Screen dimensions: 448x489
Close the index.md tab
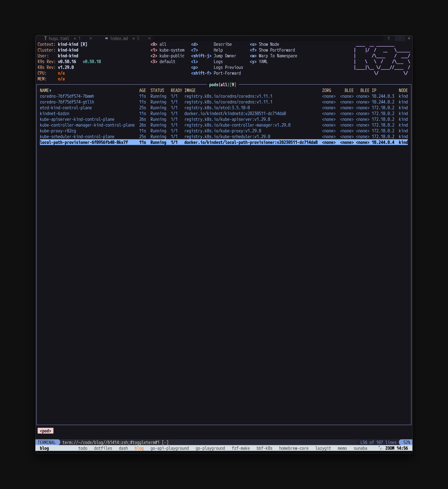tap(149, 38)
